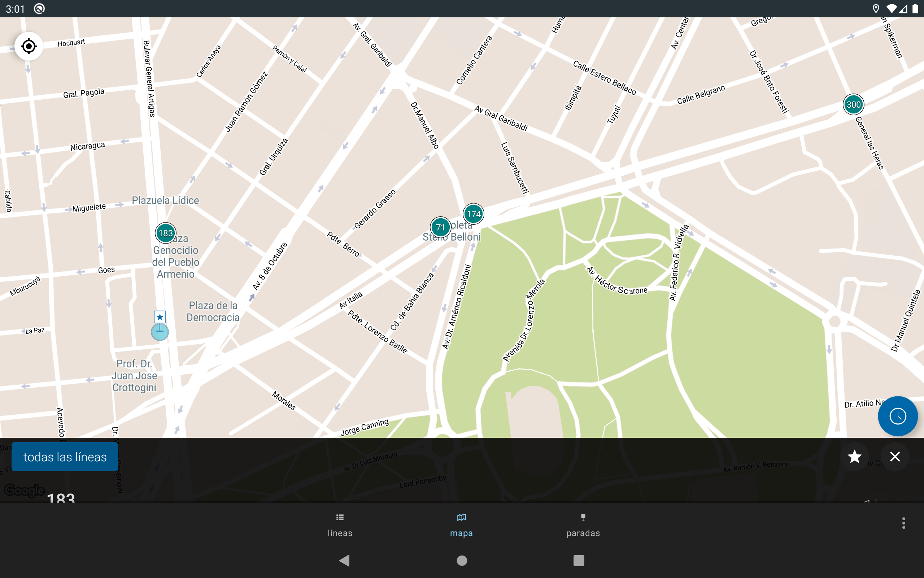Tap the Pdte. Lorenzo Batlle label
Screen dimensions: 924x578
[x=377, y=332]
